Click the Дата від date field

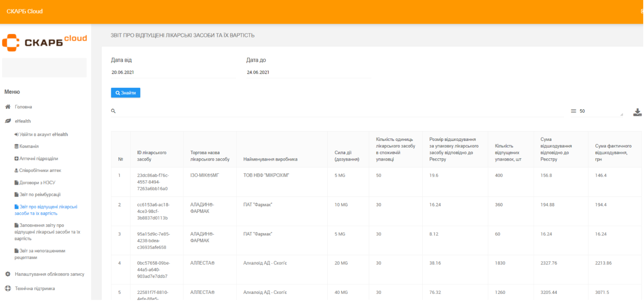coord(173,72)
